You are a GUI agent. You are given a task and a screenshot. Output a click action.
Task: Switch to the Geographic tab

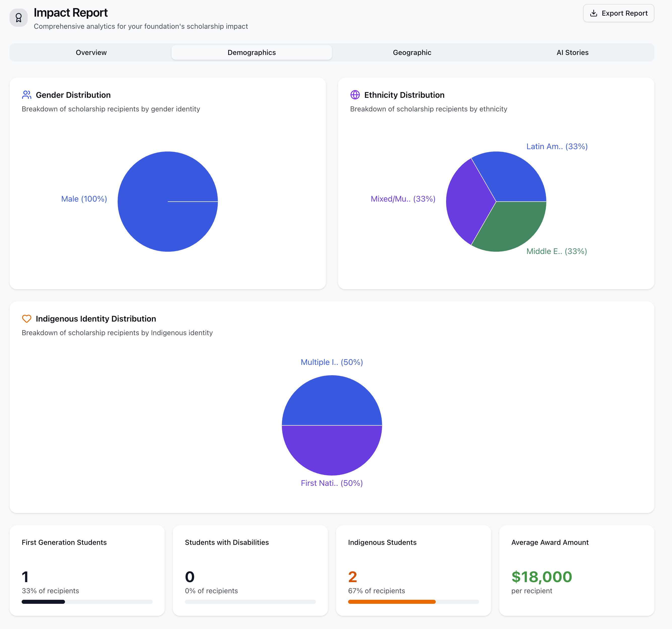tap(412, 52)
